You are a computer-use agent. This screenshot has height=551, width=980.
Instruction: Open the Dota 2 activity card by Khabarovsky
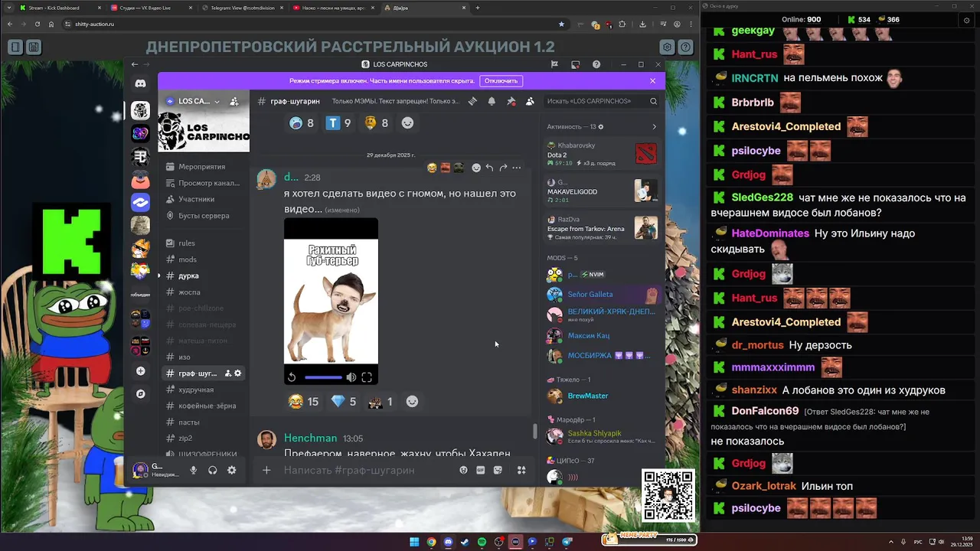pyautogui.click(x=603, y=155)
